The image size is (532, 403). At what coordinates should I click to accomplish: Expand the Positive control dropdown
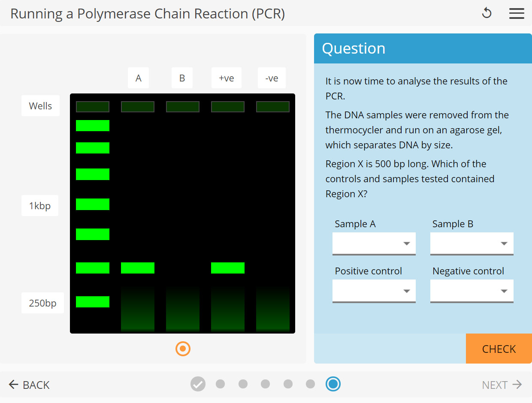(374, 291)
